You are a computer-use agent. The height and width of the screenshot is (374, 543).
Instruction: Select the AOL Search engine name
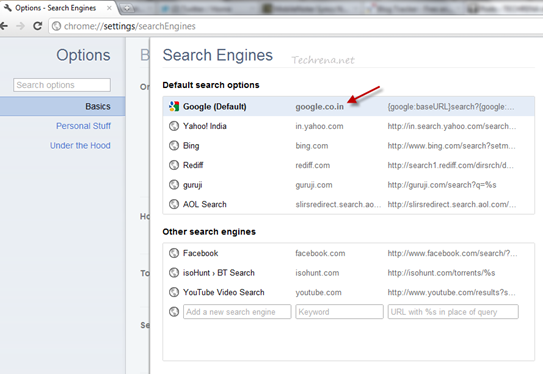[205, 204]
